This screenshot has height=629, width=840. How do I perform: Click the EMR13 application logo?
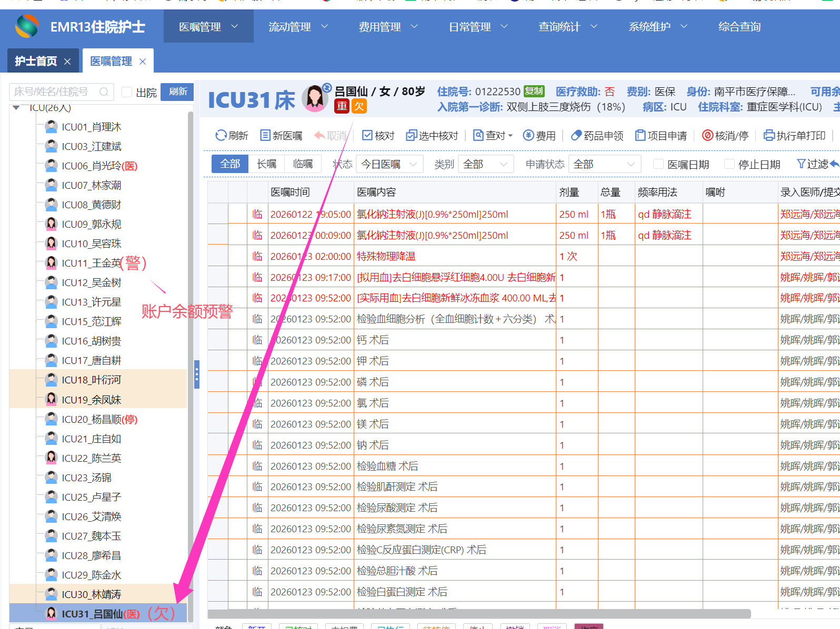coord(27,26)
